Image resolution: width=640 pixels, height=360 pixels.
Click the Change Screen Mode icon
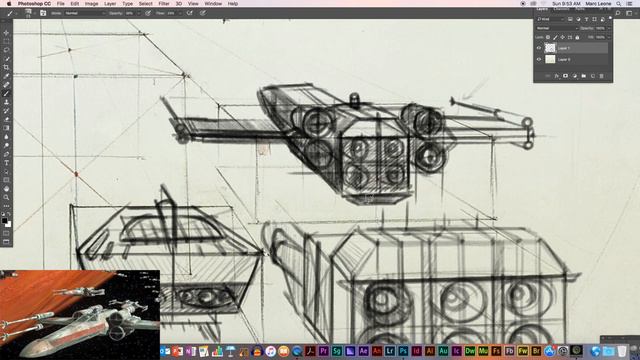pyautogui.click(x=6, y=242)
